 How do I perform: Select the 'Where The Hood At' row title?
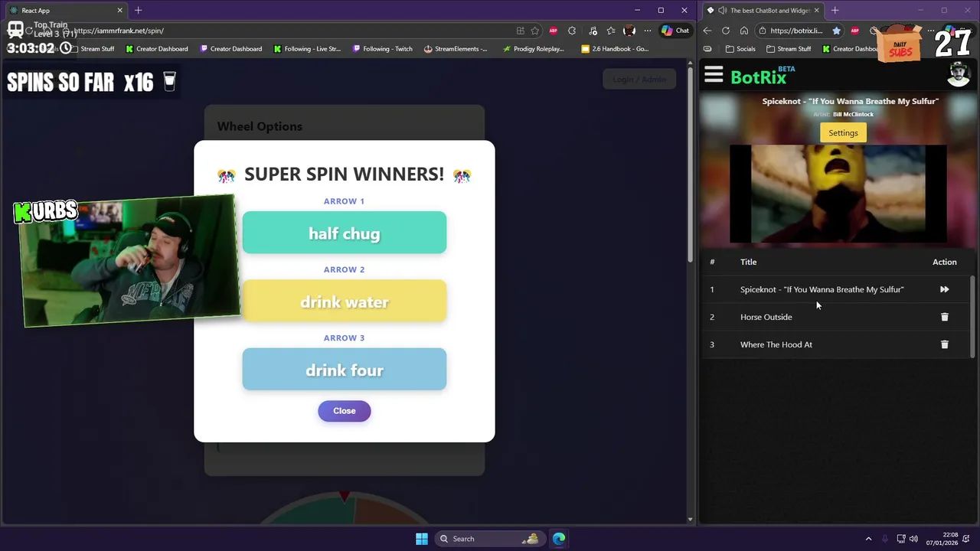[x=776, y=344]
